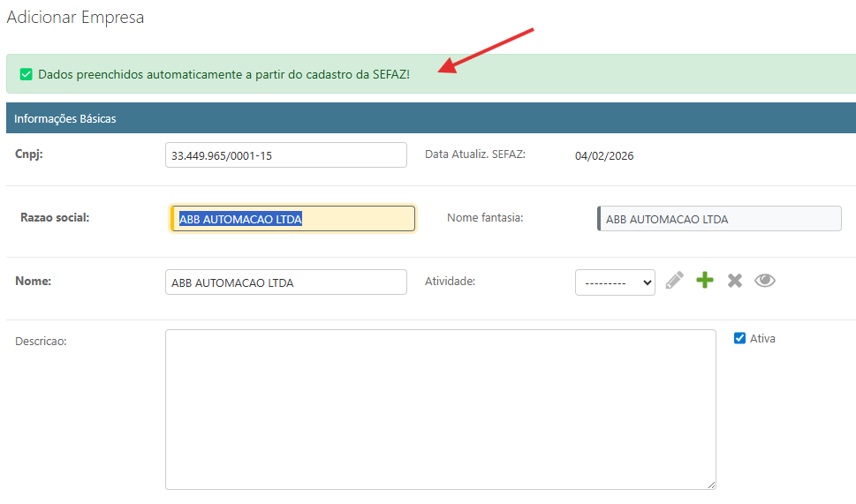Click into the Cnpj field

tap(285, 155)
